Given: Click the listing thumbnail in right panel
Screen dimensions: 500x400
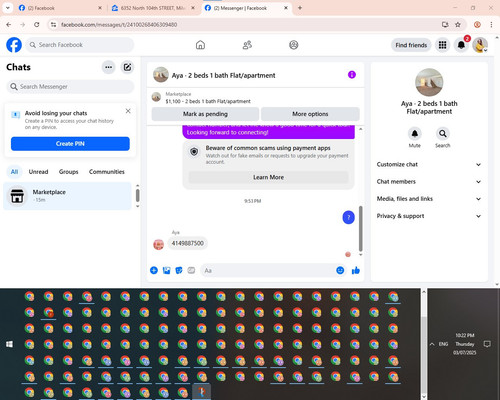Looking at the screenshot, I should pos(429,82).
